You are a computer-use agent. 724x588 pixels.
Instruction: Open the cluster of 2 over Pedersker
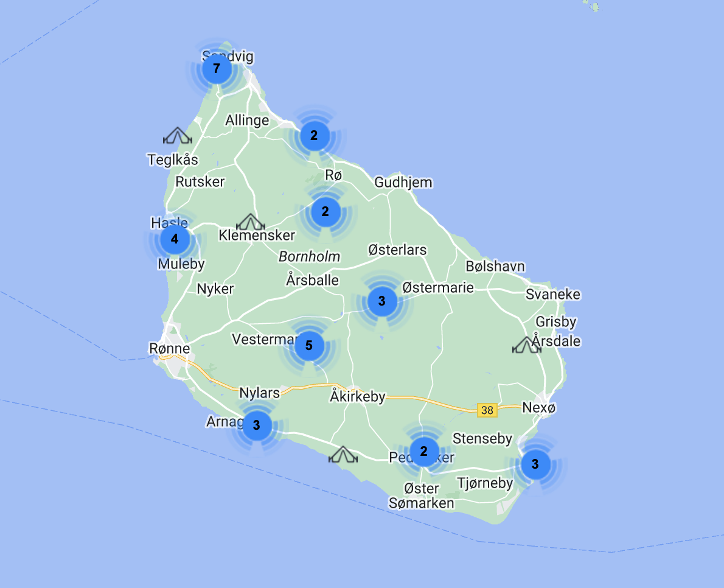click(424, 451)
